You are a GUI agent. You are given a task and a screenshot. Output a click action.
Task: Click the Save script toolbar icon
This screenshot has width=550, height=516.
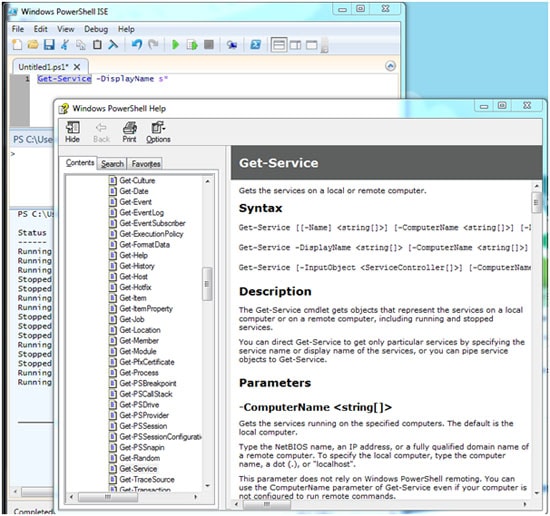coord(49,45)
